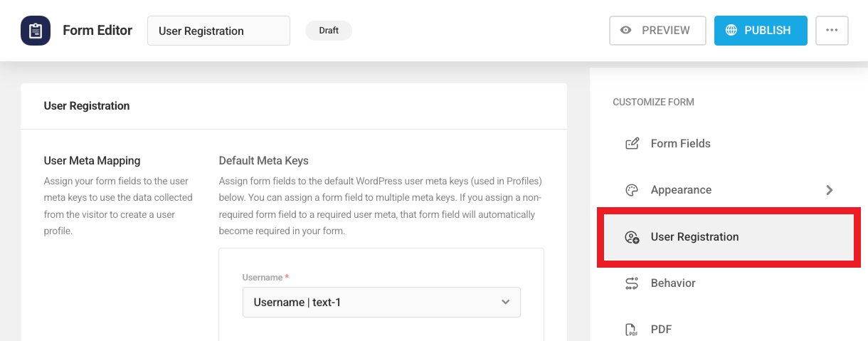Publish the form
Screen dimensions: 868x341
[761, 31]
